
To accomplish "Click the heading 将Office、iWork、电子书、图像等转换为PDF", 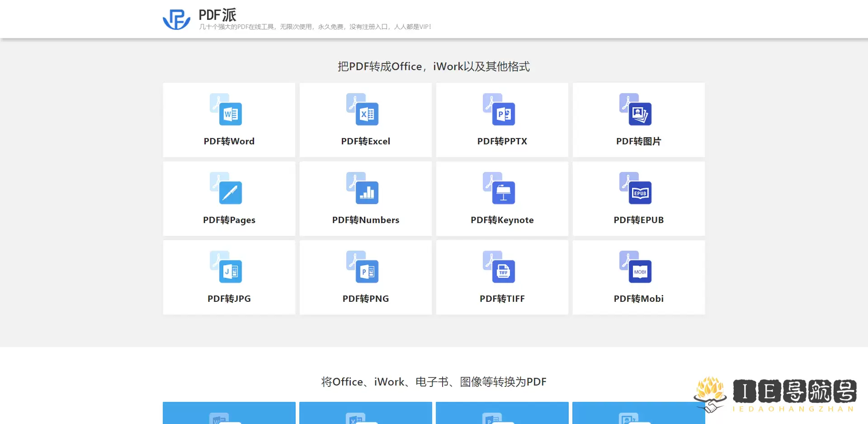I will (434, 382).
